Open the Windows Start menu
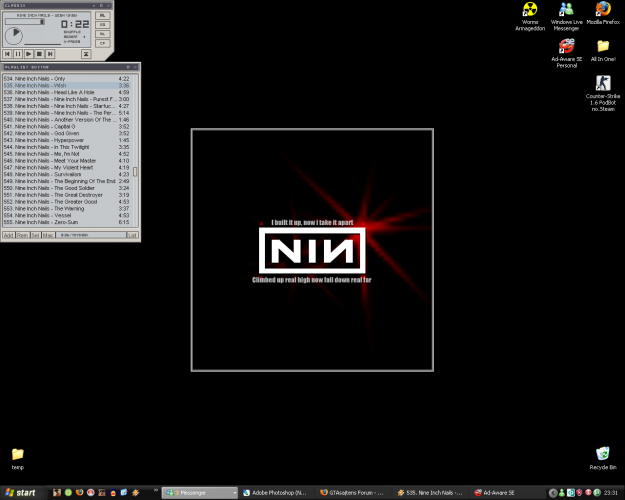Image resolution: width=625 pixels, height=500 pixels. (20, 493)
